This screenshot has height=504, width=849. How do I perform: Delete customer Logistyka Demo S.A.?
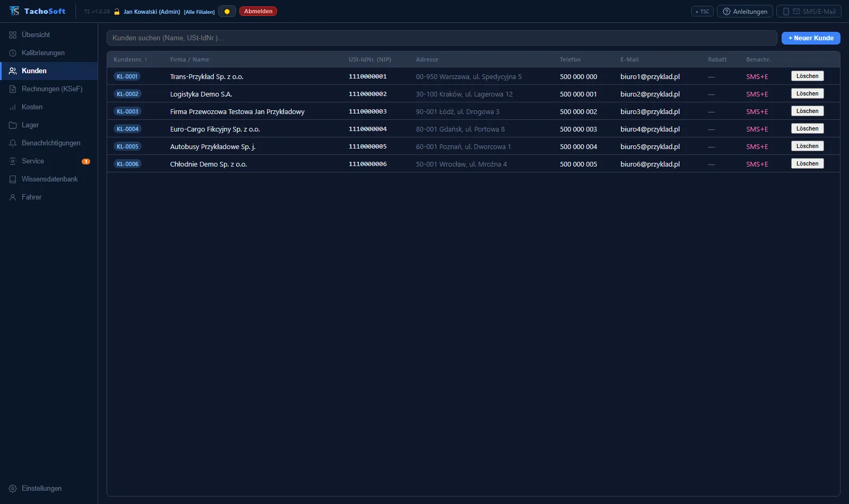(807, 94)
